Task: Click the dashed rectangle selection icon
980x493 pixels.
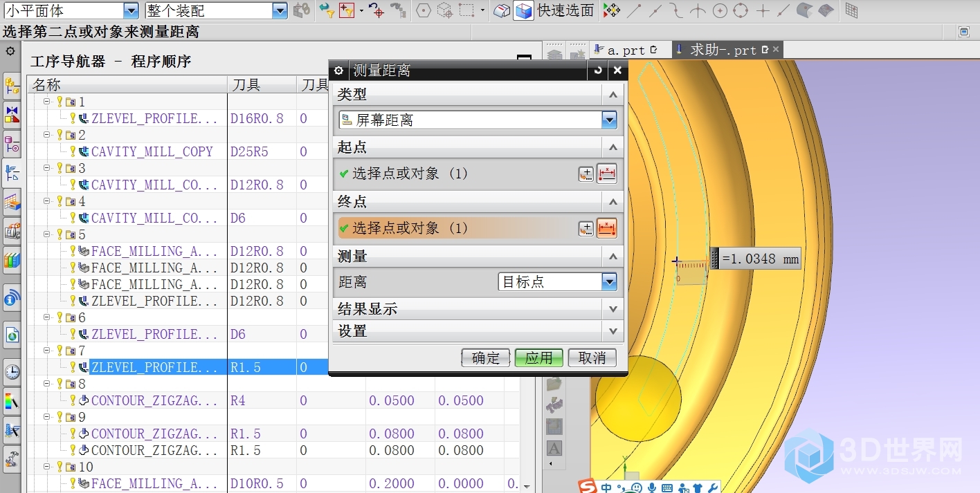Action: (467, 10)
